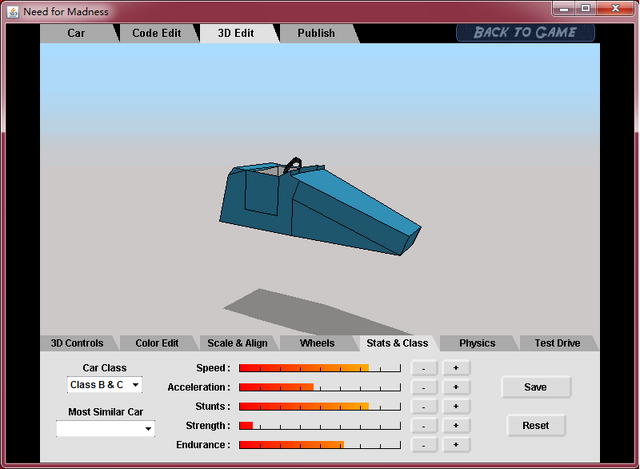The image size is (640, 469).
Task: Increase Stunts with the plus button
Action: (456, 407)
